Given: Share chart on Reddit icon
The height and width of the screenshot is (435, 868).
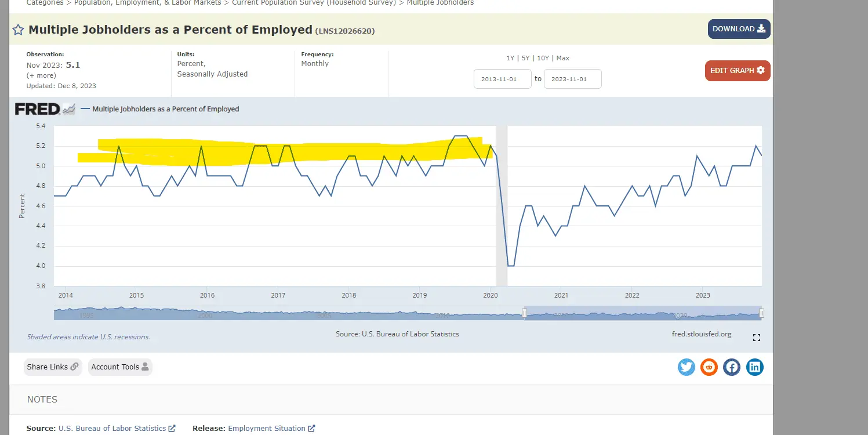Looking at the screenshot, I should click(x=709, y=367).
